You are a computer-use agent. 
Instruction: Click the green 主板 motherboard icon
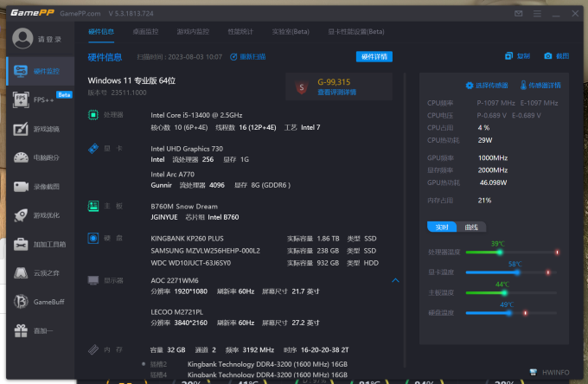[93, 206]
